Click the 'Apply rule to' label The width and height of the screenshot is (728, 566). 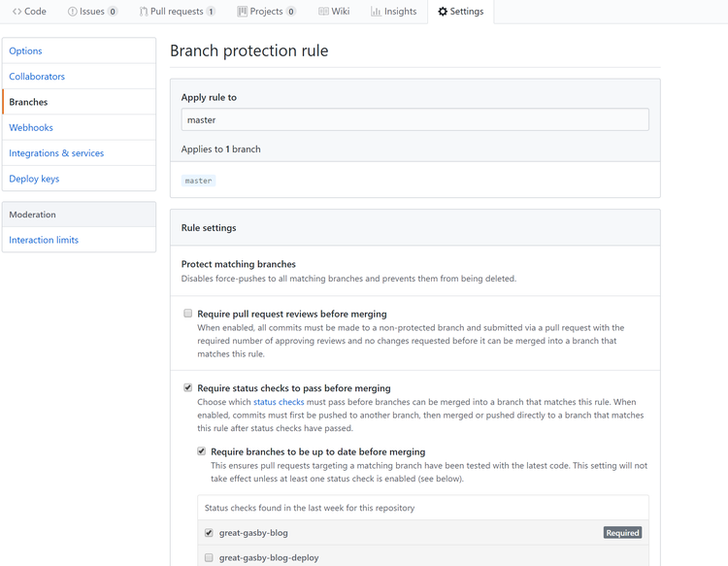(209, 97)
